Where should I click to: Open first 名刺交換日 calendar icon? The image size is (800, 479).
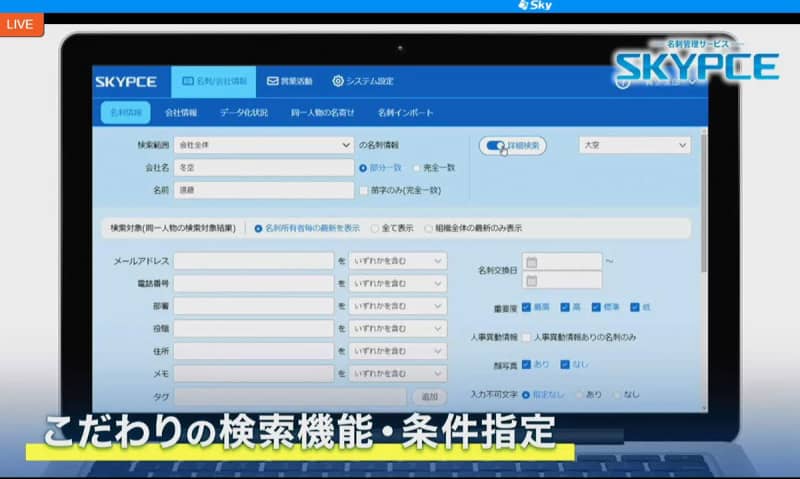[532, 262]
